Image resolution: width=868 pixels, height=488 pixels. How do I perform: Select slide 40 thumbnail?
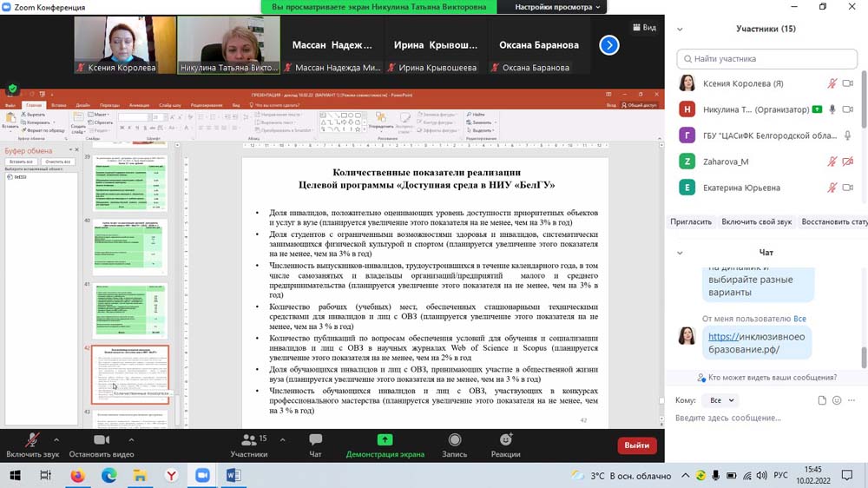[130, 246]
